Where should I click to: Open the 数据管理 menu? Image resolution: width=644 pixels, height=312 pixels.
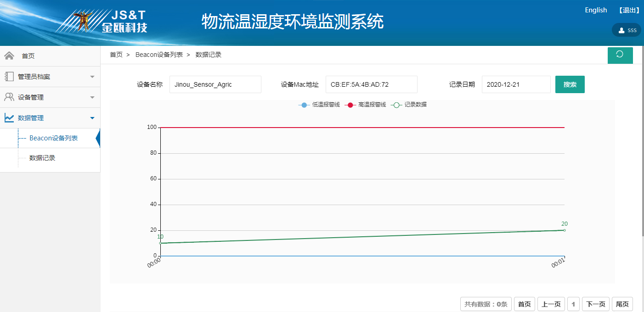[50, 118]
